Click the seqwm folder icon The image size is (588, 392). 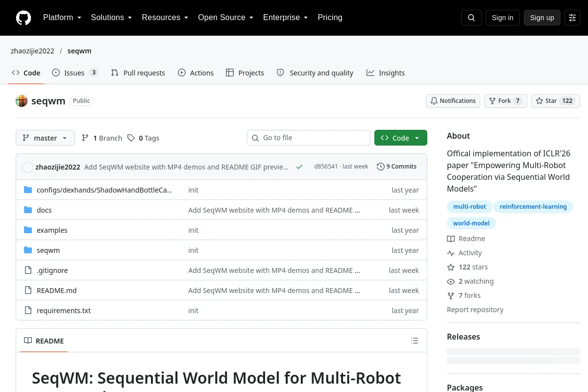(x=28, y=250)
